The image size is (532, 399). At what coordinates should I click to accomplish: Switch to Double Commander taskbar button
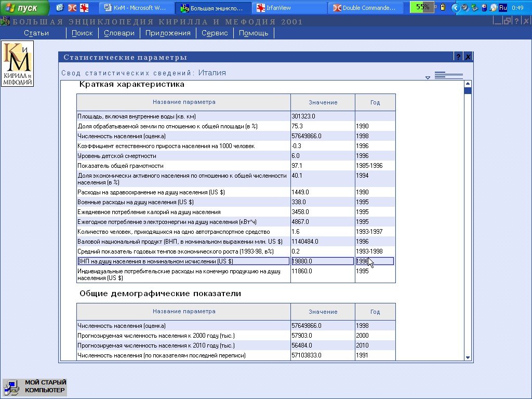click(x=366, y=8)
